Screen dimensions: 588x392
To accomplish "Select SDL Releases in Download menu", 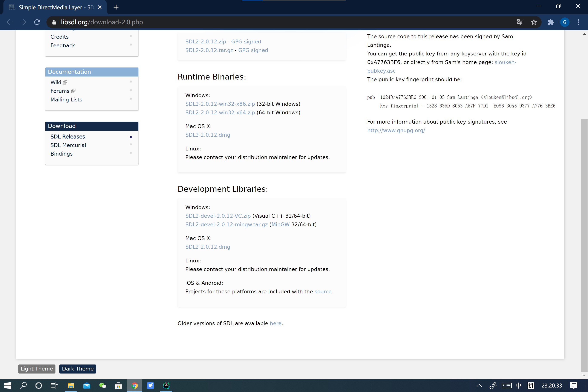I will pos(68,136).
